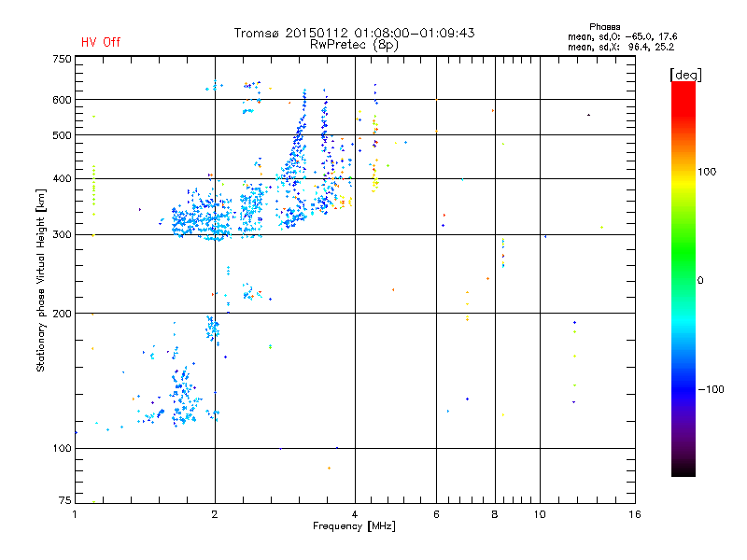
Task: Click the 16 tick on the frequency axis
Action: click(634, 515)
